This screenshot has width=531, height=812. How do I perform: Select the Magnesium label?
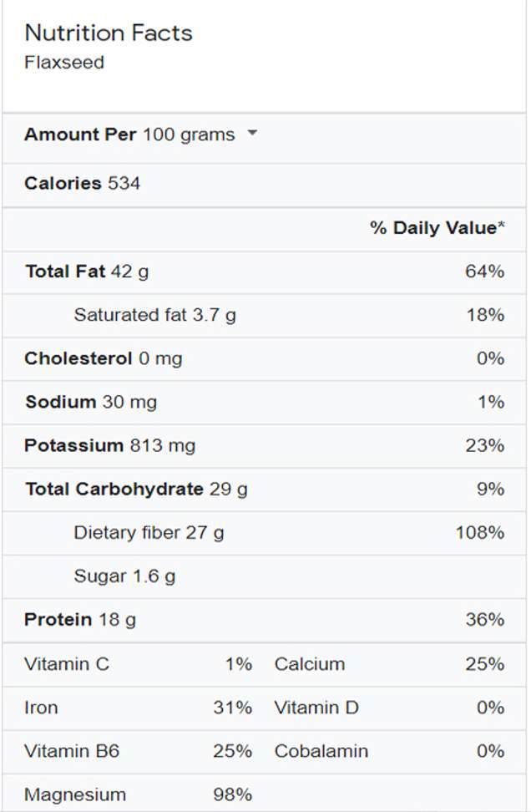pyautogui.click(x=75, y=794)
